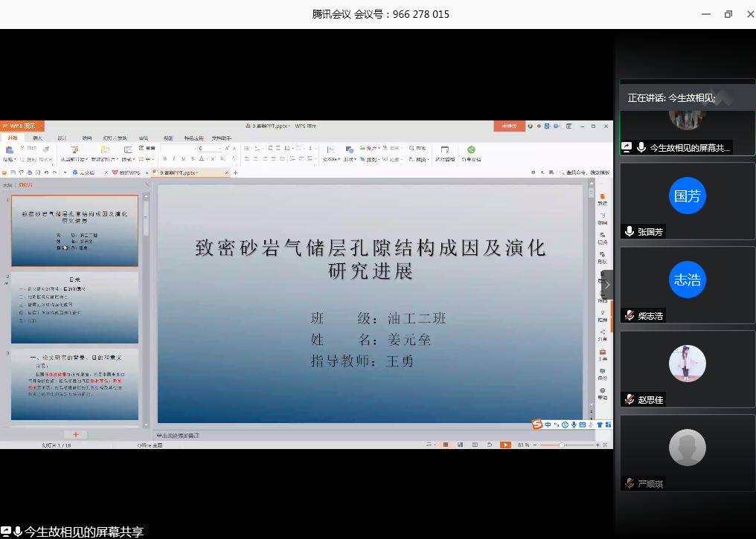Toggle 赵思佳's muted microphone icon
The height and width of the screenshot is (539, 756).
630,400
